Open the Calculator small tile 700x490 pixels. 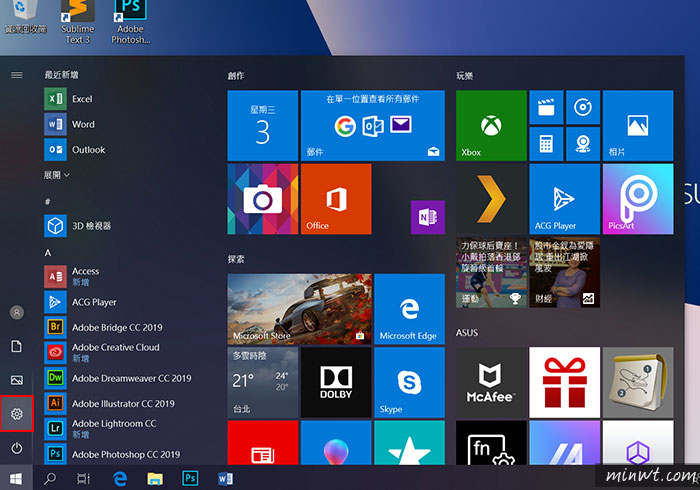(546, 144)
